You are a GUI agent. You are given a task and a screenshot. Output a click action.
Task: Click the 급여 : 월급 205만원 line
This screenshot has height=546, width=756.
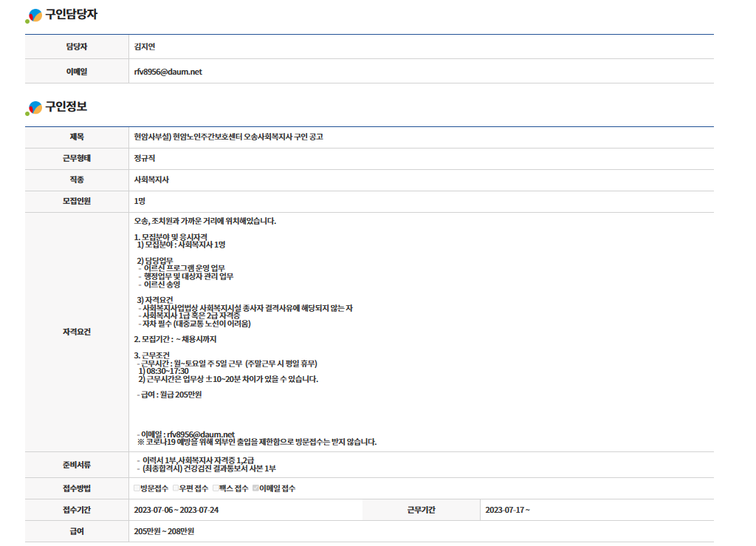coord(169,395)
